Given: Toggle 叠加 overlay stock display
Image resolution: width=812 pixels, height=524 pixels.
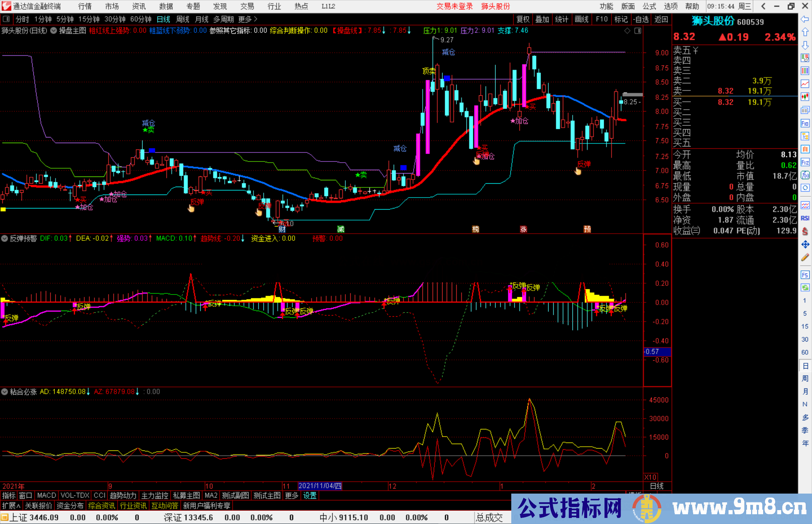Looking at the screenshot, I should click(542, 19).
